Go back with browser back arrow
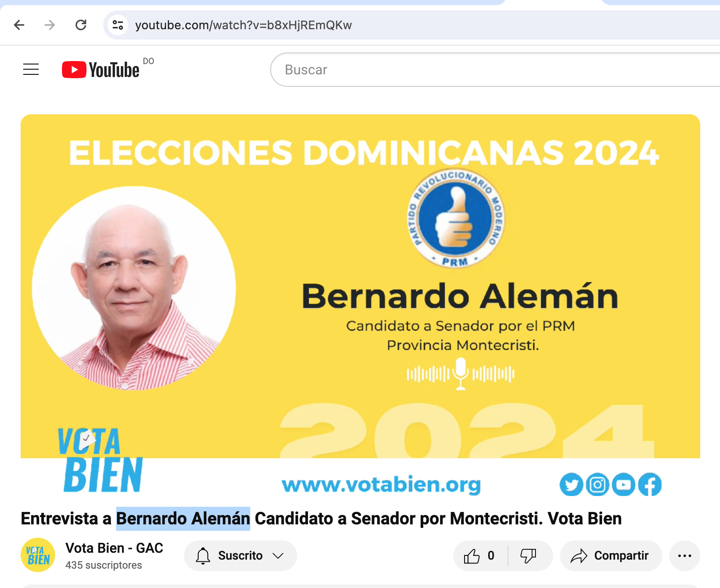 point(19,25)
